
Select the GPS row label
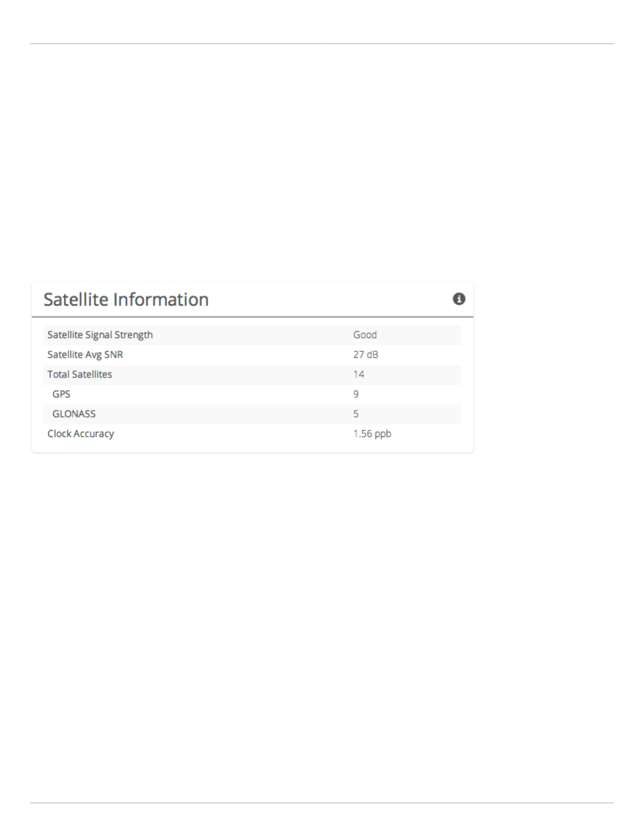coord(61,394)
